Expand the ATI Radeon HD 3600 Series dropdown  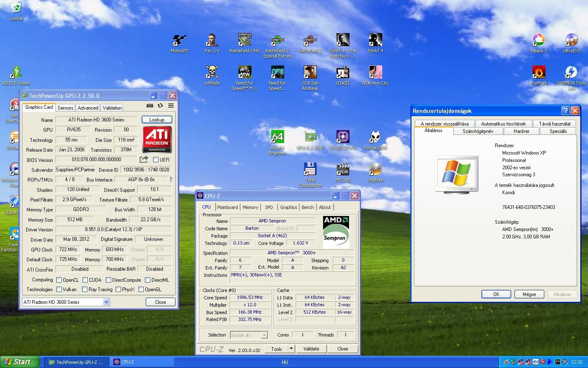(x=106, y=302)
